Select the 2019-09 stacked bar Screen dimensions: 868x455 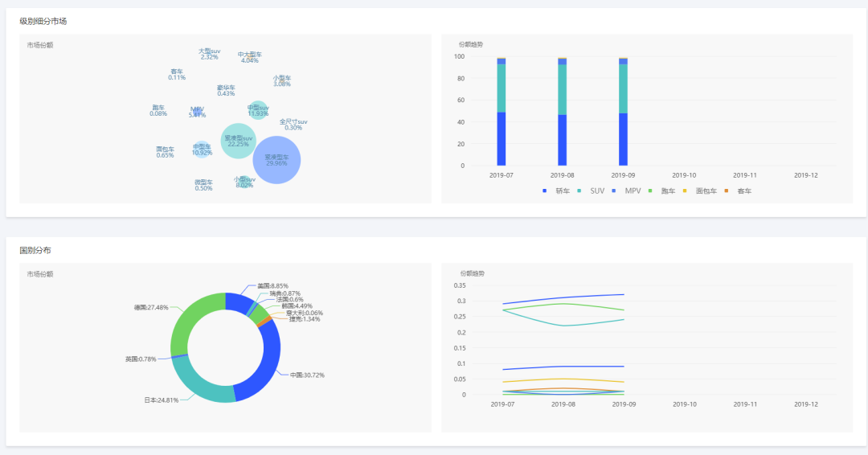[623, 111]
